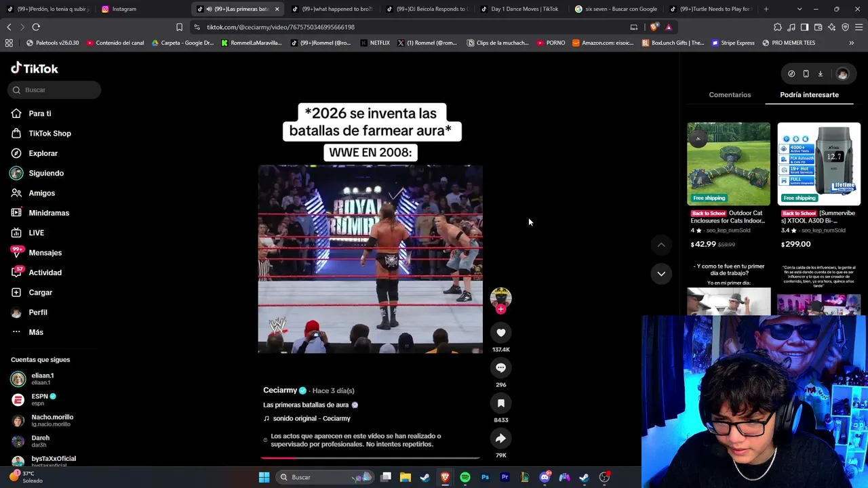Image resolution: width=868 pixels, height=488 pixels.
Task: Go back to the previous page
Action: pyautogui.click(x=9, y=27)
